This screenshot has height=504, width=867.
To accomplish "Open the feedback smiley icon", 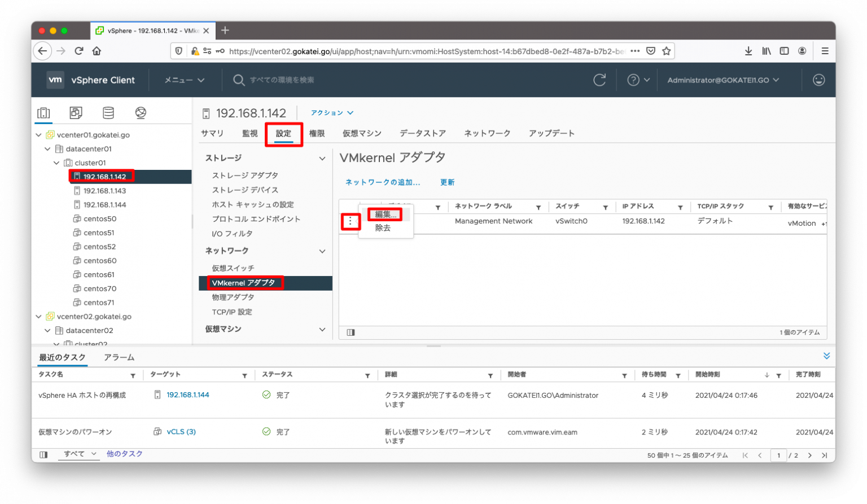I will [x=818, y=80].
